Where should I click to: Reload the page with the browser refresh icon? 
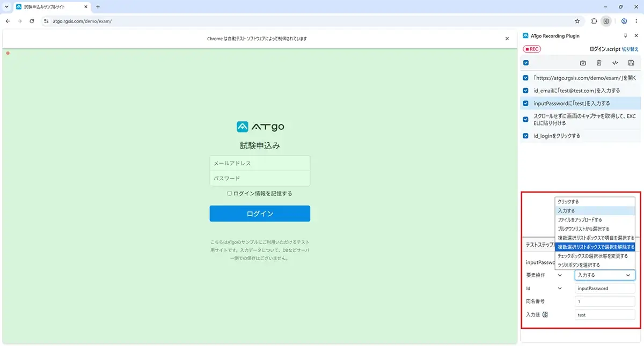coord(32,21)
